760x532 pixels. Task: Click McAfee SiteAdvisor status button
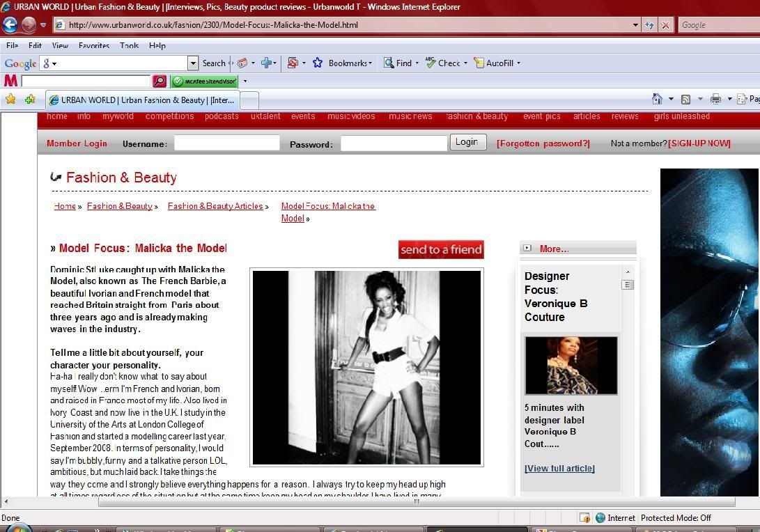coord(204,81)
